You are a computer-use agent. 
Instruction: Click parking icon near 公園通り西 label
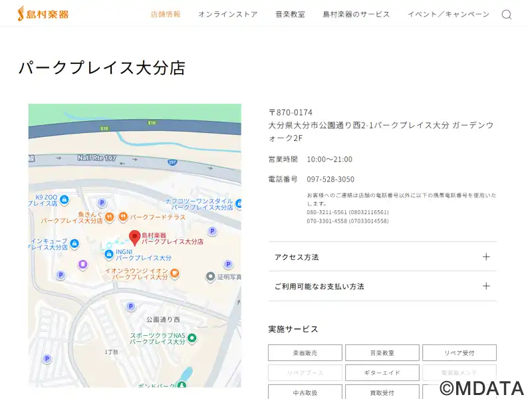click(x=130, y=307)
